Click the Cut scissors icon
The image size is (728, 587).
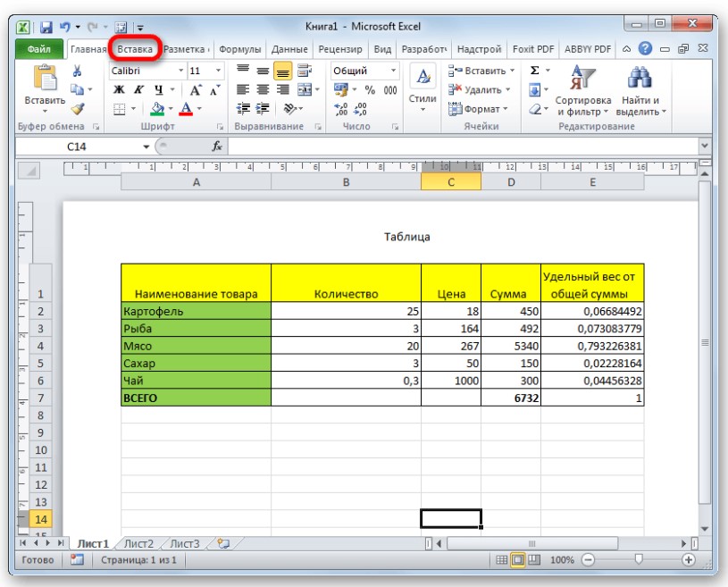77,71
